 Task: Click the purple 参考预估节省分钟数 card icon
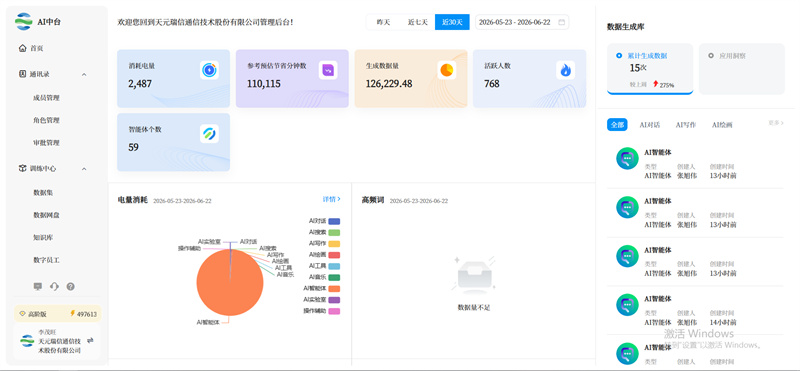click(x=328, y=70)
